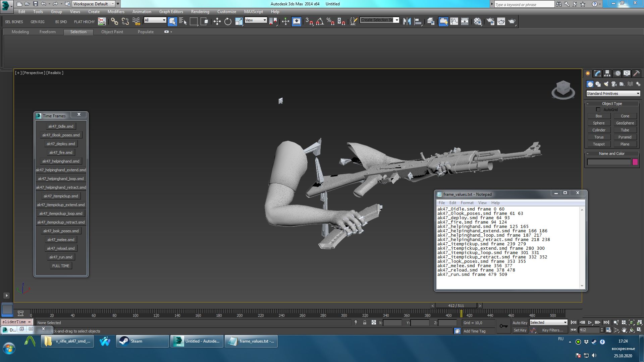This screenshot has width=644, height=362.
Task: Click the pink object color swatch
Action: click(x=635, y=162)
